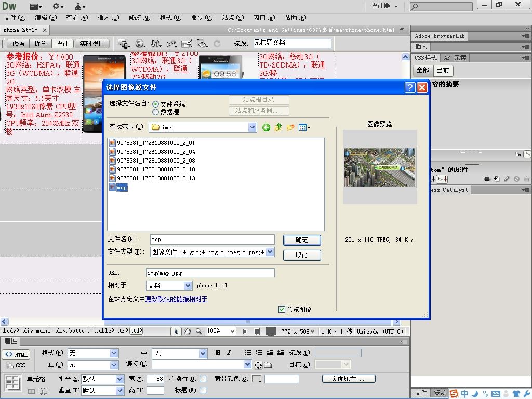Select the pointer tool in status bar
This screenshot has width=532, height=399.
pyautogui.click(x=176, y=331)
